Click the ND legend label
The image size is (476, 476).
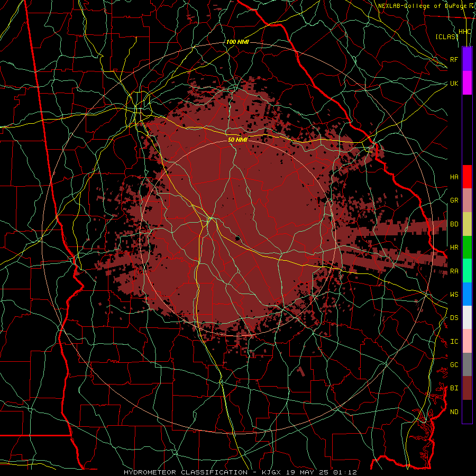pos(454,412)
